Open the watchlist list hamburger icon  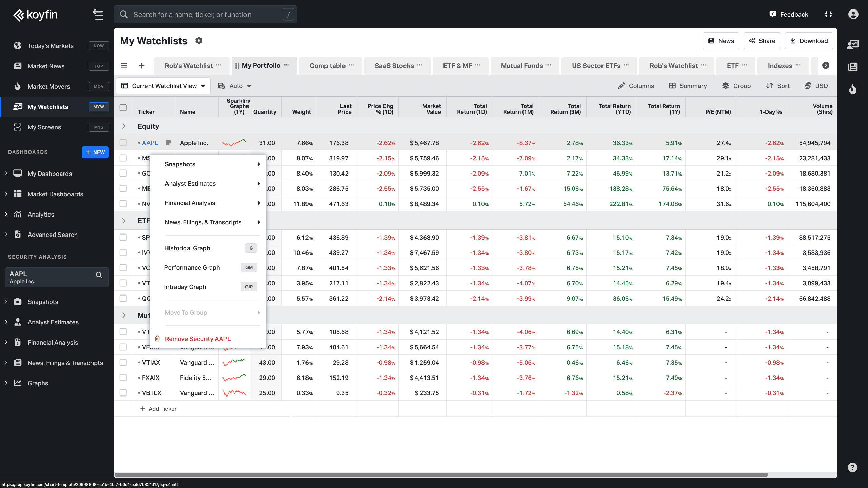[x=124, y=66]
